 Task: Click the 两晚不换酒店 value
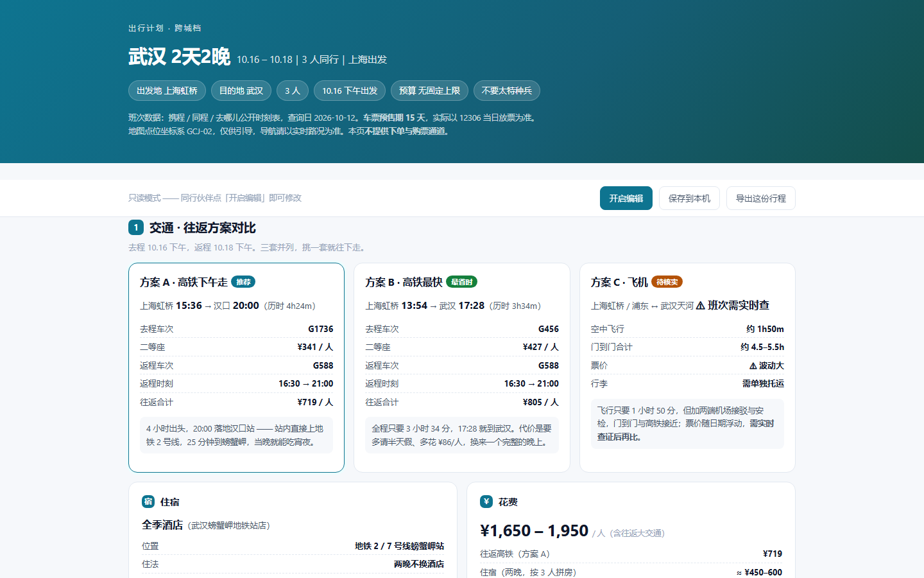pos(419,564)
